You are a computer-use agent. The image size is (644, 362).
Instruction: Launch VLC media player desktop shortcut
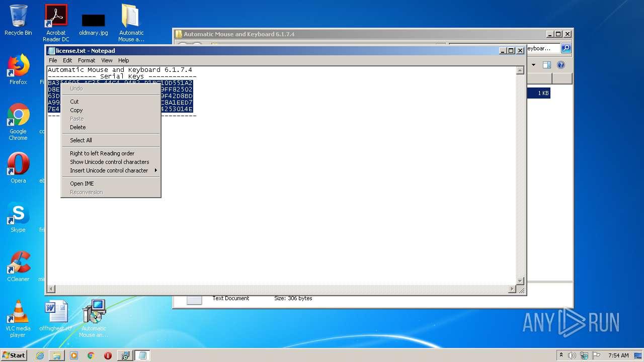(18, 319)
